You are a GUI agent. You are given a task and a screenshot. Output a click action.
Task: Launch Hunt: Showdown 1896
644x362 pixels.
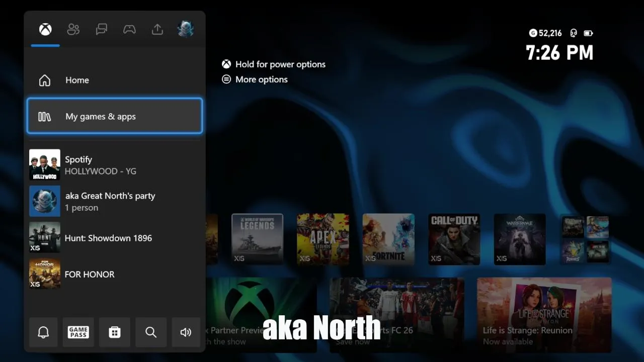click(x=115, y=238)
